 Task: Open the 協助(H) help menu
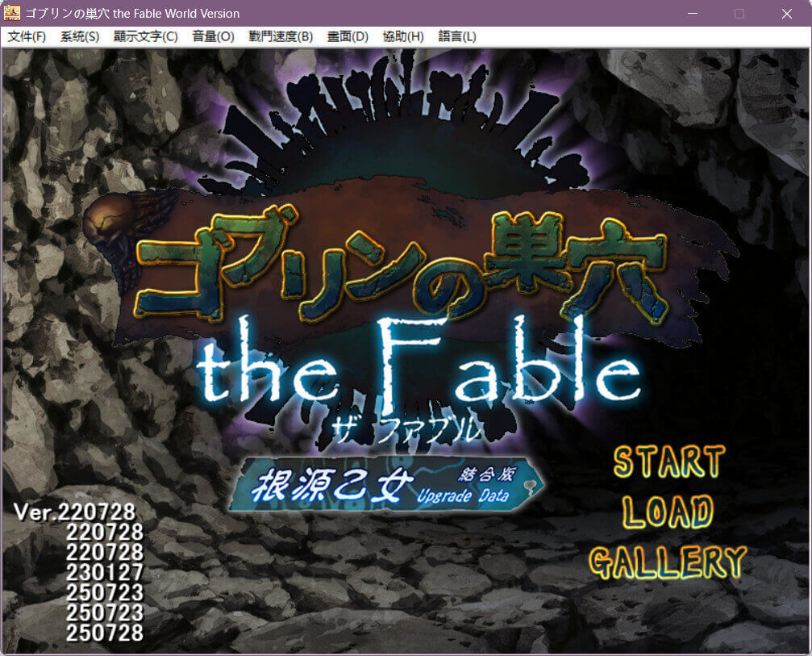(x=403, y=37)
